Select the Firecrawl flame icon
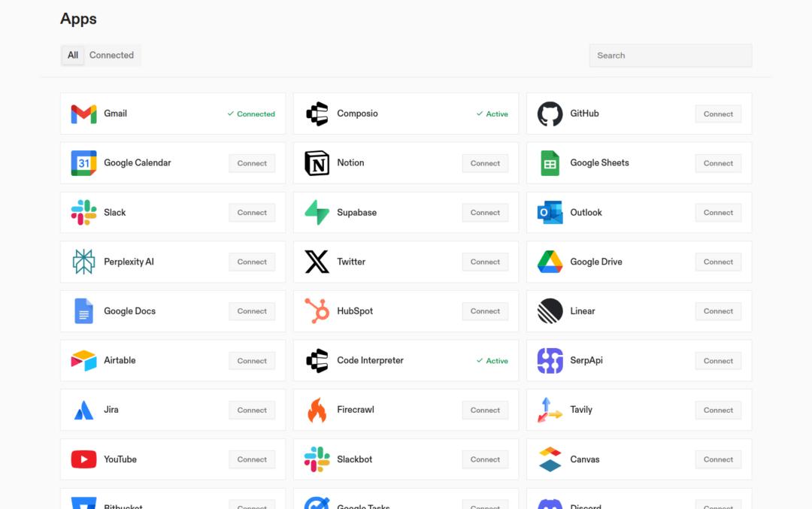Screen dimensions: 812x509 coord(317,410)
